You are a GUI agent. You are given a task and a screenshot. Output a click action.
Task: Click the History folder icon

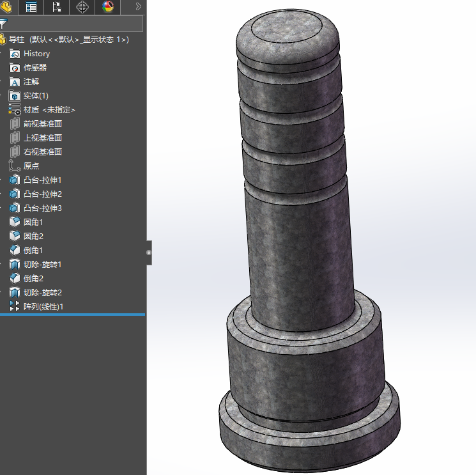click(15, 54)
